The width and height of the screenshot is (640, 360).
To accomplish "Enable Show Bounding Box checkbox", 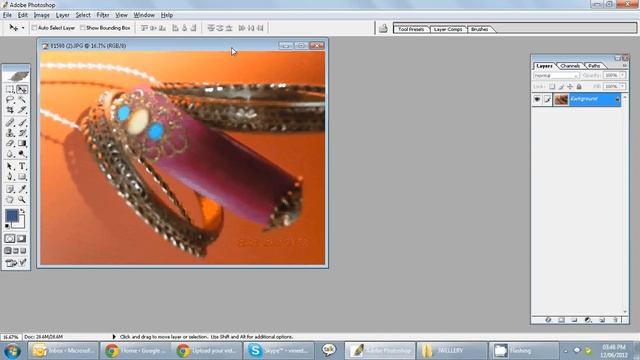I will 82,28.
